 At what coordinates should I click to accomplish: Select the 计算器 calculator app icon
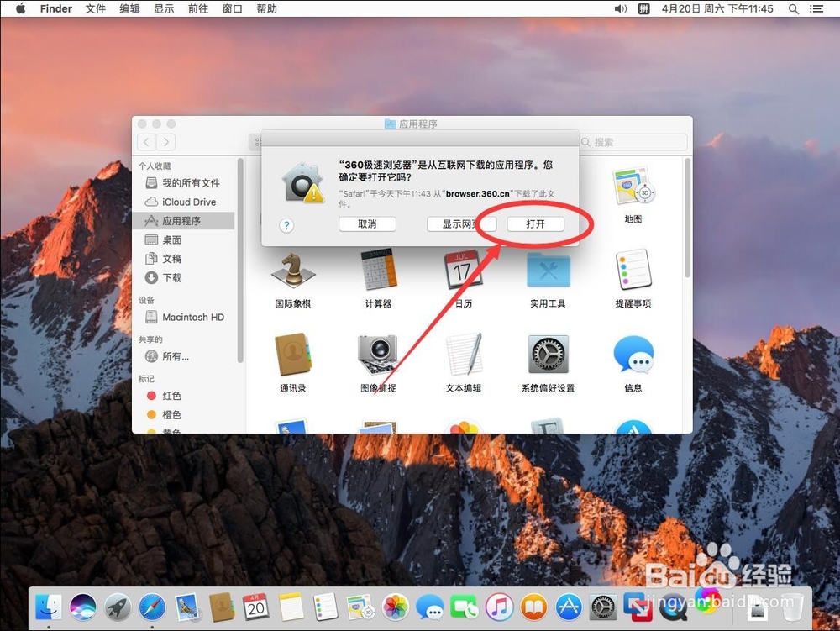click(378, 270)
